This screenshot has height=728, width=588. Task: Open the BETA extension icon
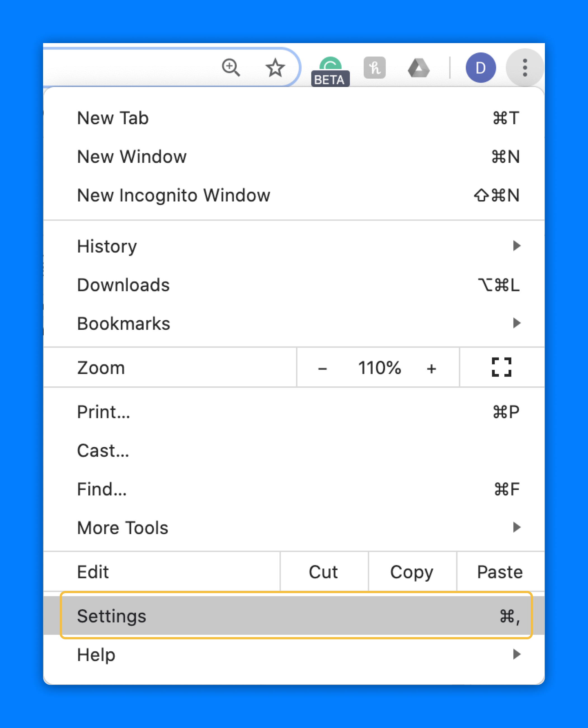330,71
